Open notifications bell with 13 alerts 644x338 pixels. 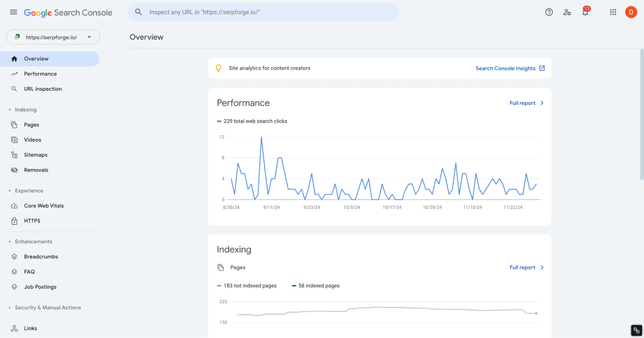click(585, 12)
